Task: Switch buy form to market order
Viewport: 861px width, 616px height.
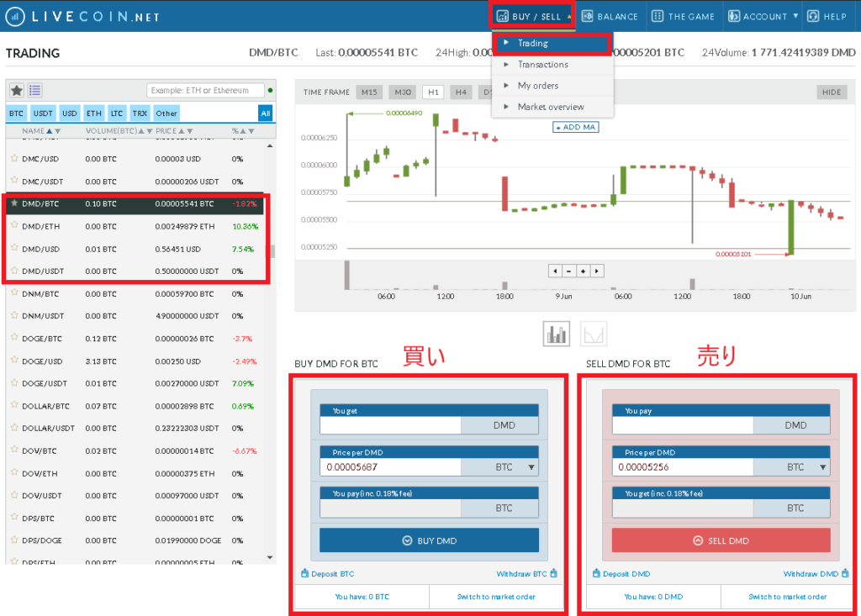Action: click(x=496, y=597)
